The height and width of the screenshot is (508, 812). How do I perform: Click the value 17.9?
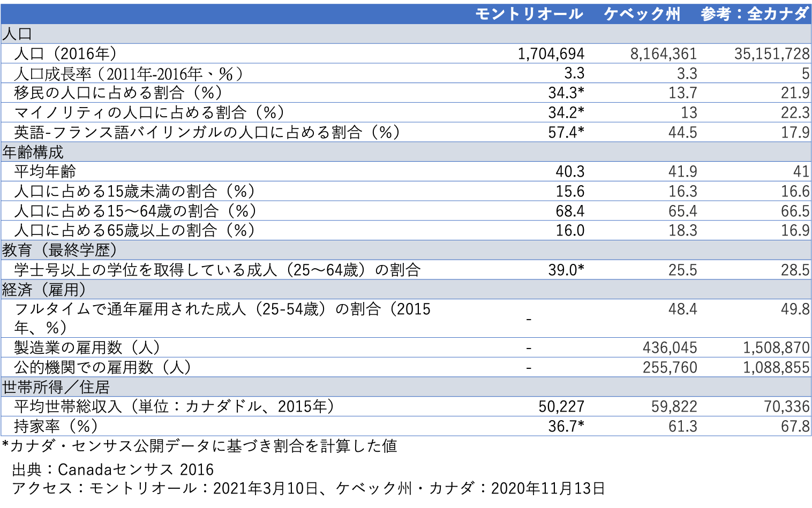795,132
